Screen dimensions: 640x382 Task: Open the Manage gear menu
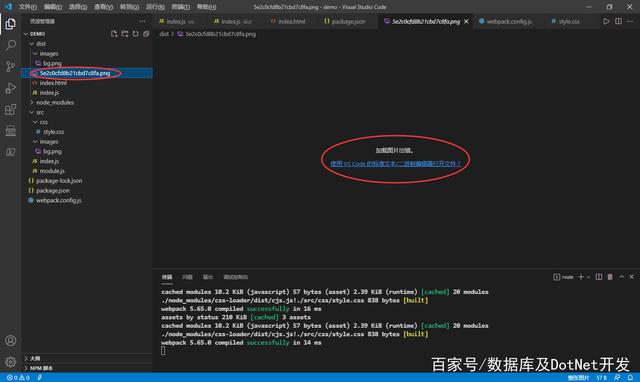[x=11, y=362]
